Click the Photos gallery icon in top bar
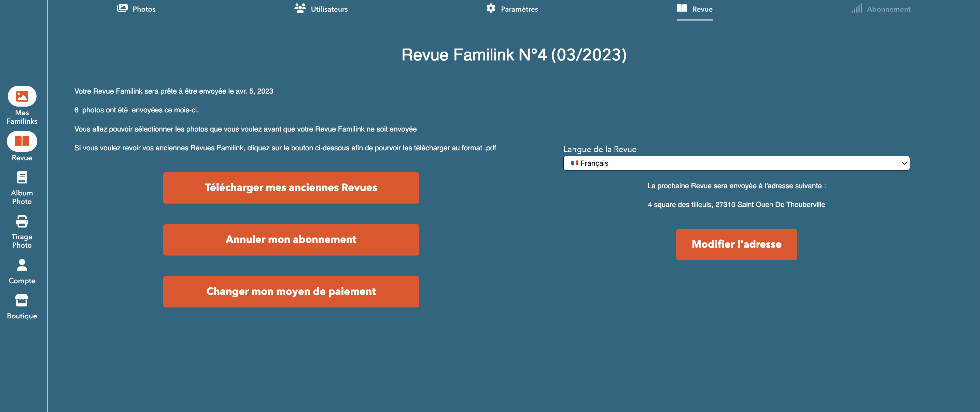This screenshot has width=980, height=412. (122, 9)
